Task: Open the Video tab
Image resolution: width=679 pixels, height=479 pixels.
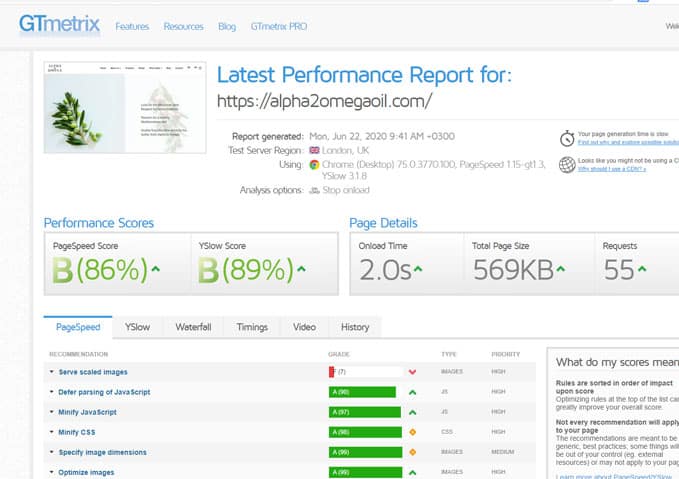Action: pos(304,327)
